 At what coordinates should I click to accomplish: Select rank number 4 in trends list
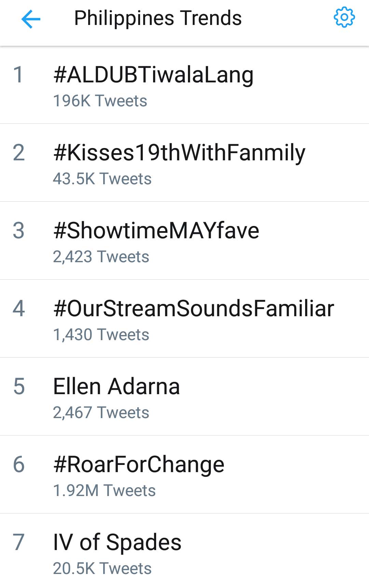tap(19, 309)
